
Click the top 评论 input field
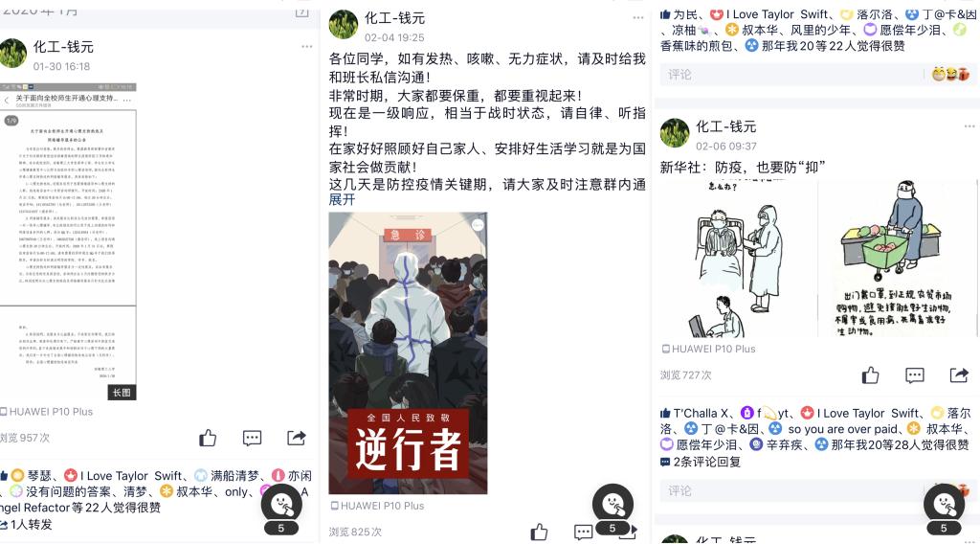pos(791,75)
